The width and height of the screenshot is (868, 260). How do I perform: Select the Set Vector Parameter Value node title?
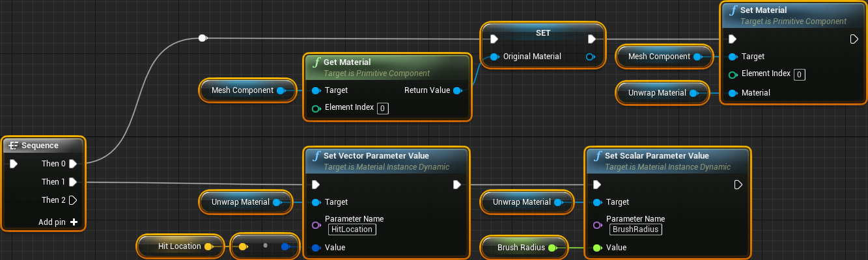(376, 156)
